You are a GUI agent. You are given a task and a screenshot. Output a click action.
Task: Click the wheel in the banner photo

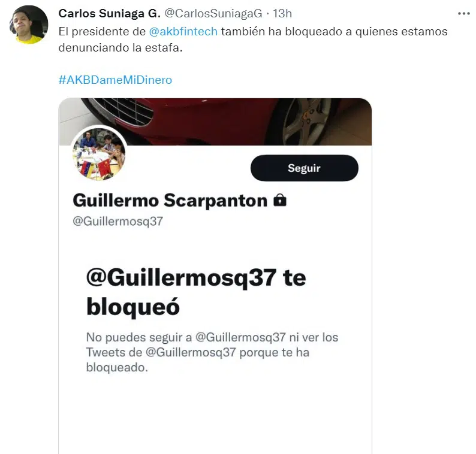click(x=307, y=122)
